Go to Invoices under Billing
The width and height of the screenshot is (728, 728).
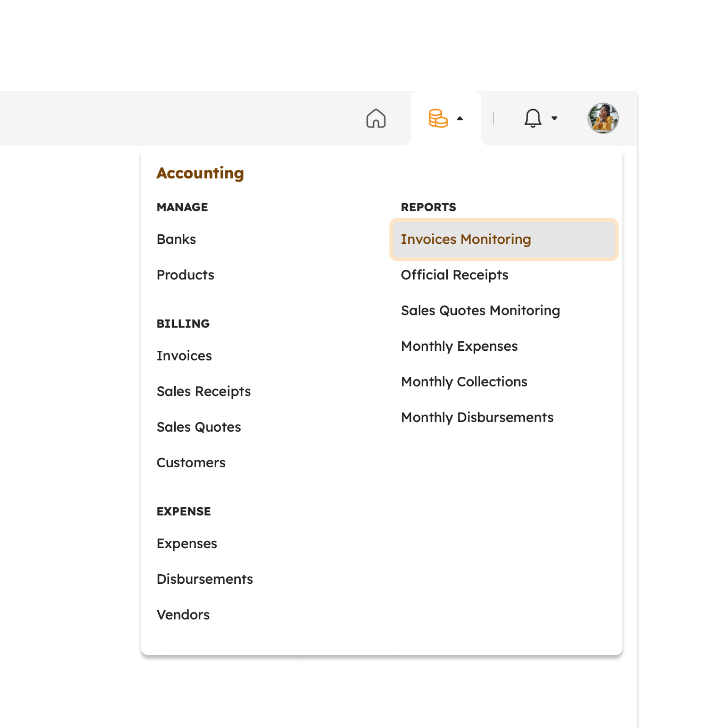(x=184, y=356)
